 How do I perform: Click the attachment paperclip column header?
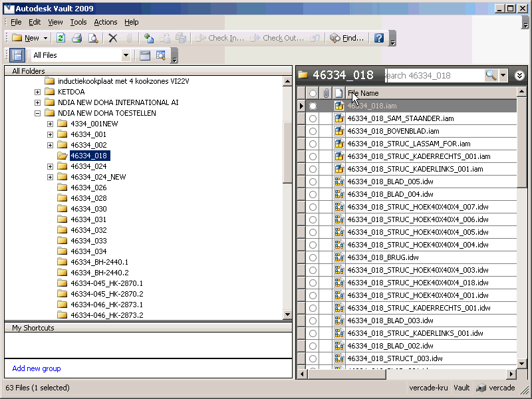(326, 93)
